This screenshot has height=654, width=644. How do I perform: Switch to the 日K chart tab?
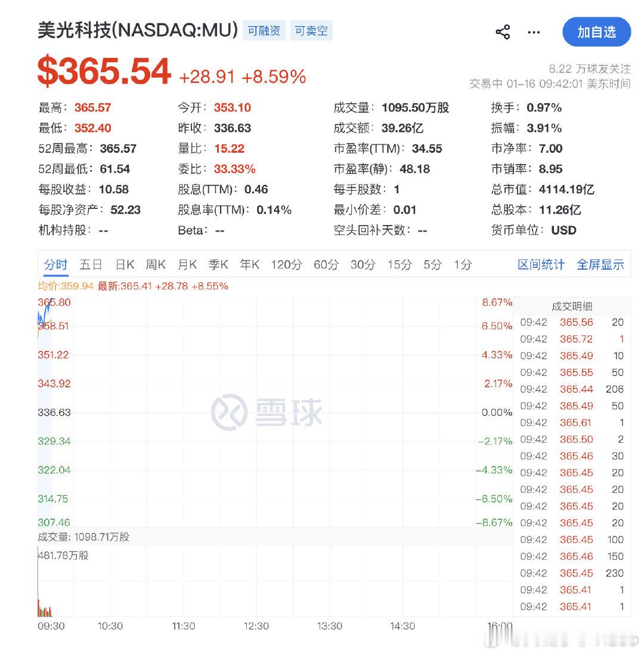(124, 264)
